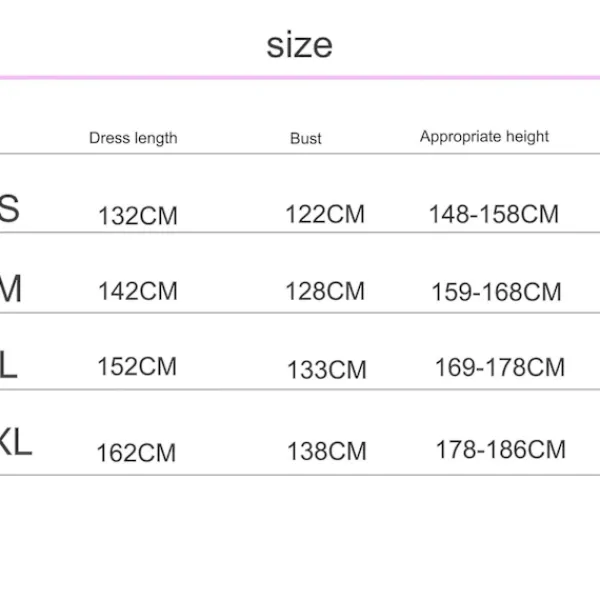
Task: Select the 162CM dress length value
Action: point(136,453)
